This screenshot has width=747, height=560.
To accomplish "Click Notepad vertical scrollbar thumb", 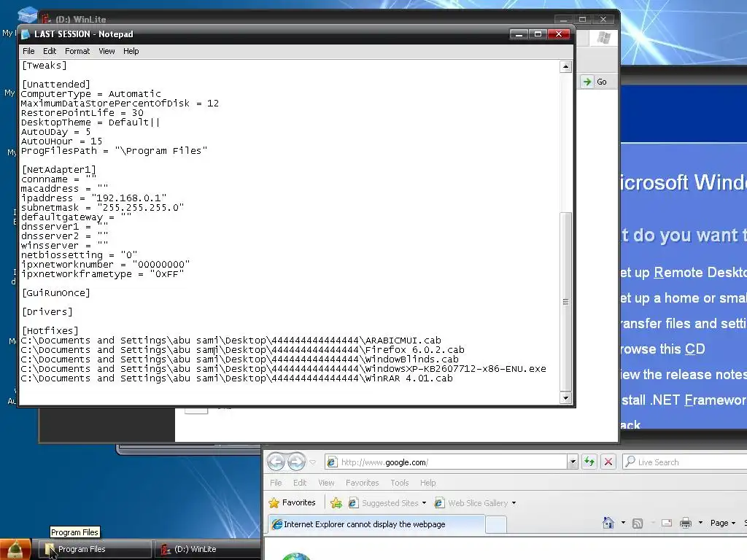I will point(565,302).
